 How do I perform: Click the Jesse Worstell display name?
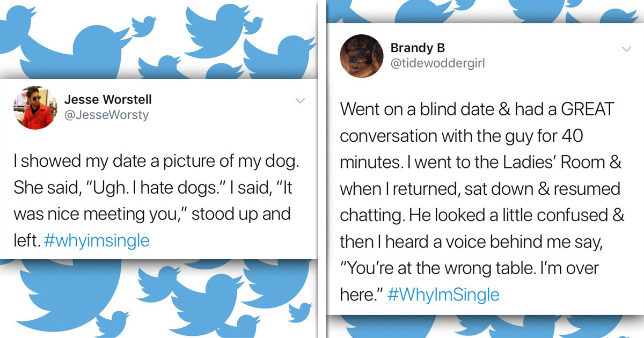108,99
